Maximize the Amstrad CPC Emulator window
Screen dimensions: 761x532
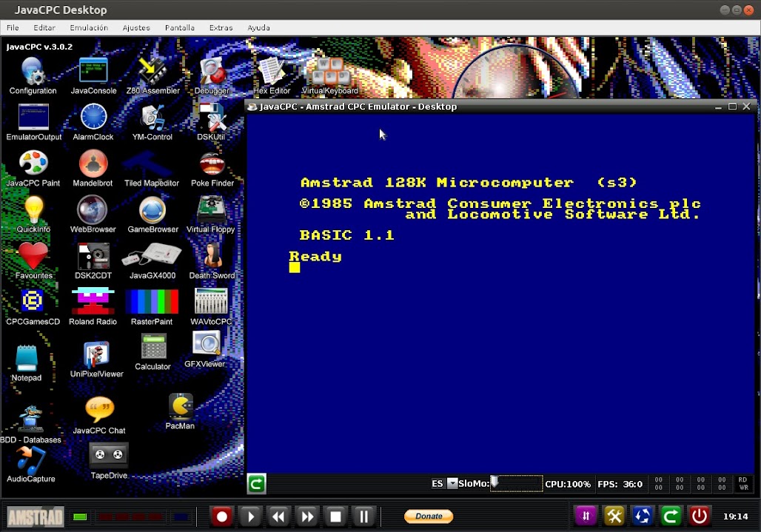[732, 107]
